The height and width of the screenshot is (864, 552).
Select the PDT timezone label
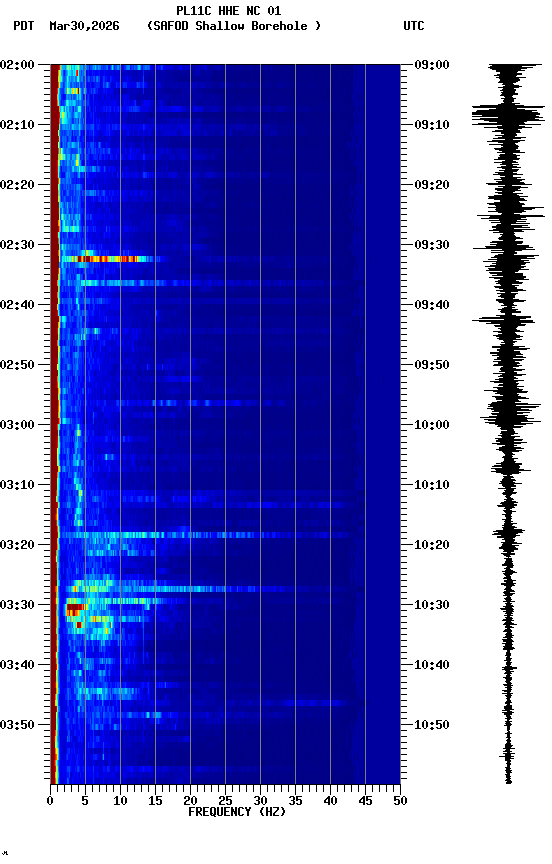[24, 26]
